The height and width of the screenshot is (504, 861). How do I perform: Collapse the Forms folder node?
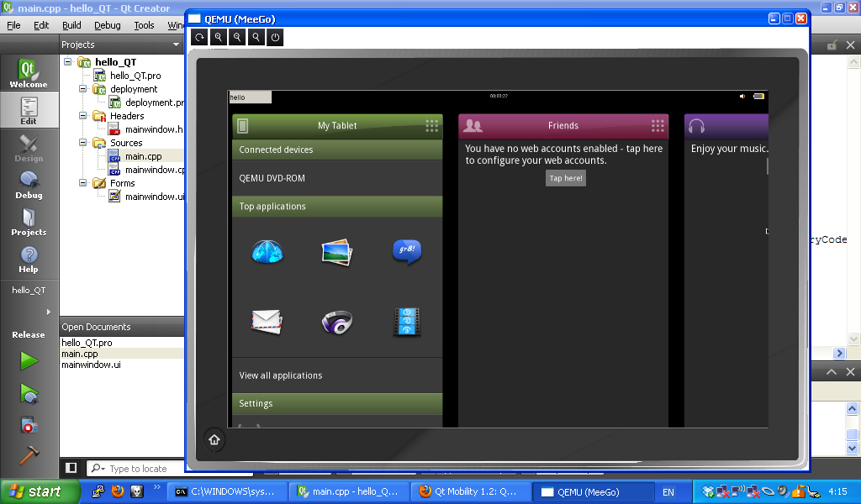(x=83, y=183)
